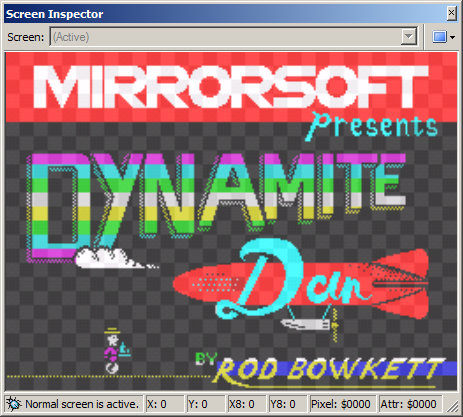Click the blue screen view icon
The image size is (463, 417).
[x=439, y=37]
